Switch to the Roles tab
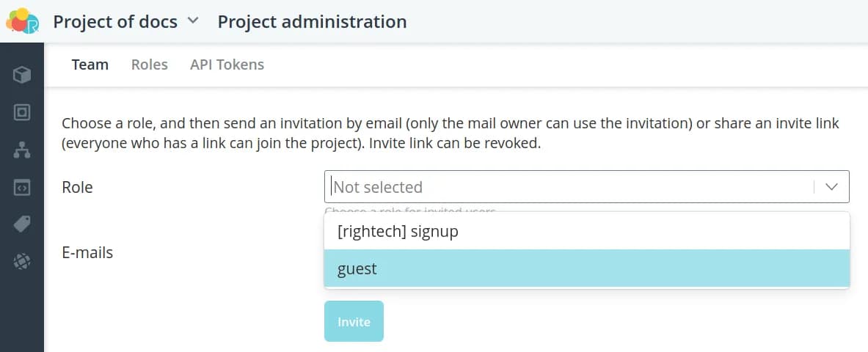Viewport: 868px width, 352px height. pos(150,65)
